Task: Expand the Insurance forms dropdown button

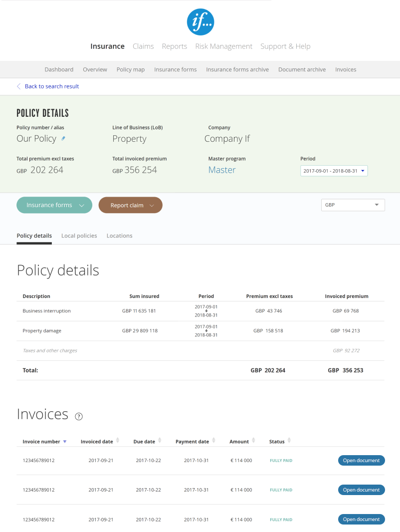Action: tap(54, 205)
